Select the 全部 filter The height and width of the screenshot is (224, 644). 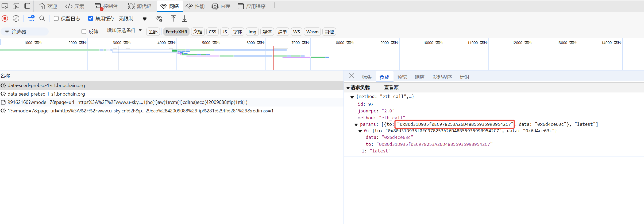(x=153, y=32)
